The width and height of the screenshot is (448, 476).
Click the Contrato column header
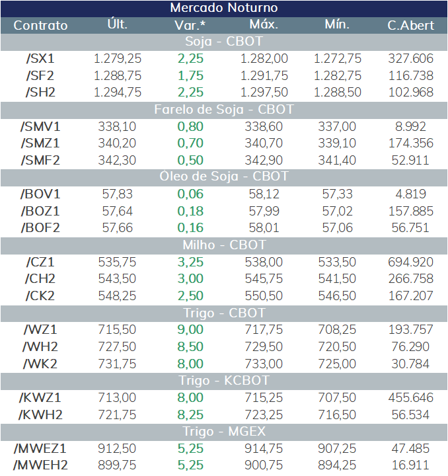[x=40, y=26]
